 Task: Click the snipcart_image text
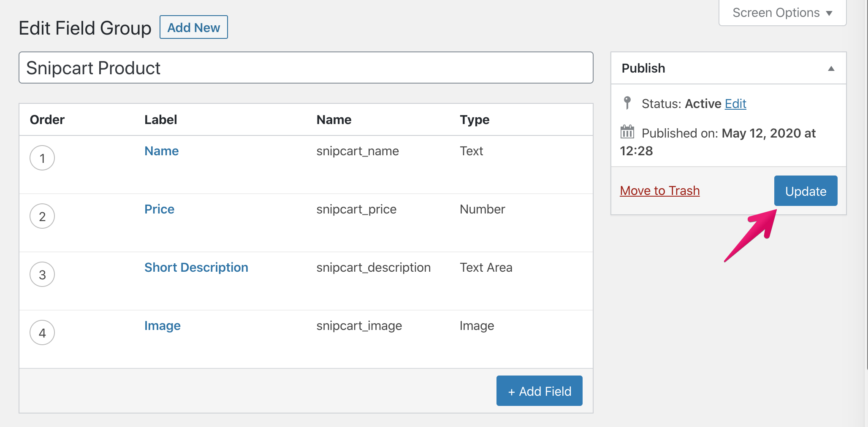359,326
